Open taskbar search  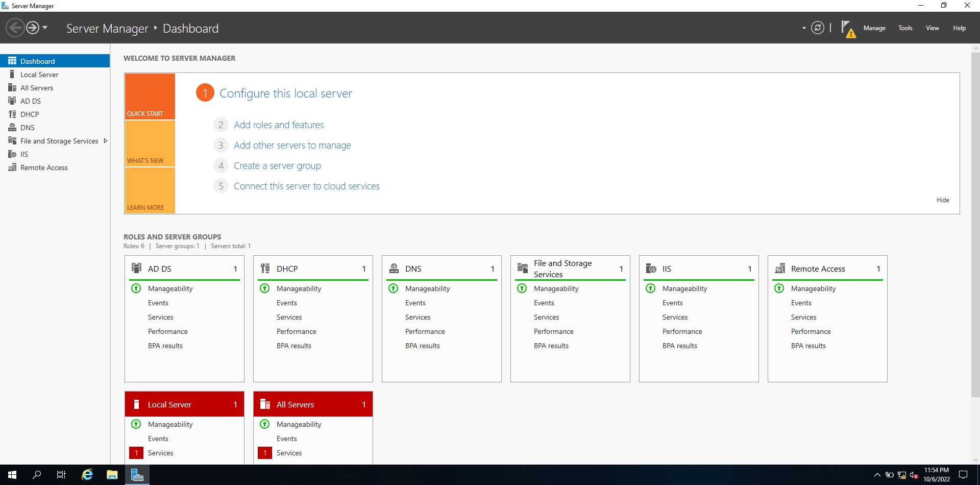point(37,475)
